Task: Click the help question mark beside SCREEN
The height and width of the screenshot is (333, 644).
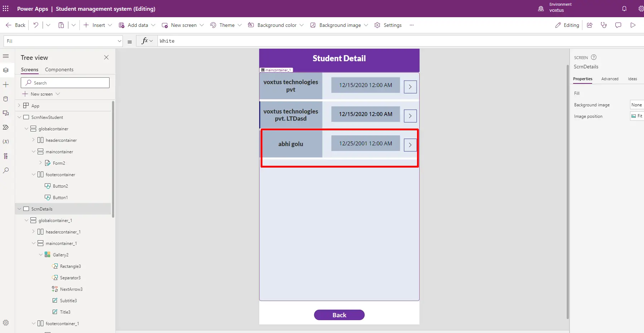Action: tap(594, 57)
